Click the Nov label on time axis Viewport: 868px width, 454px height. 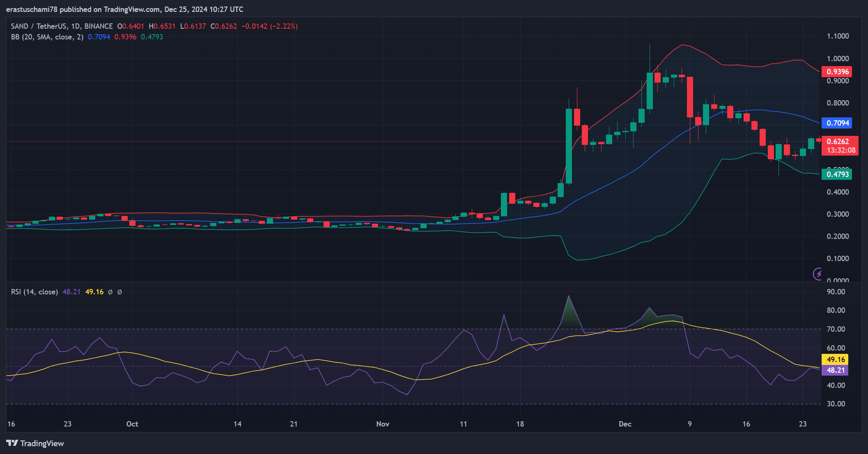(x=382, y=424)
